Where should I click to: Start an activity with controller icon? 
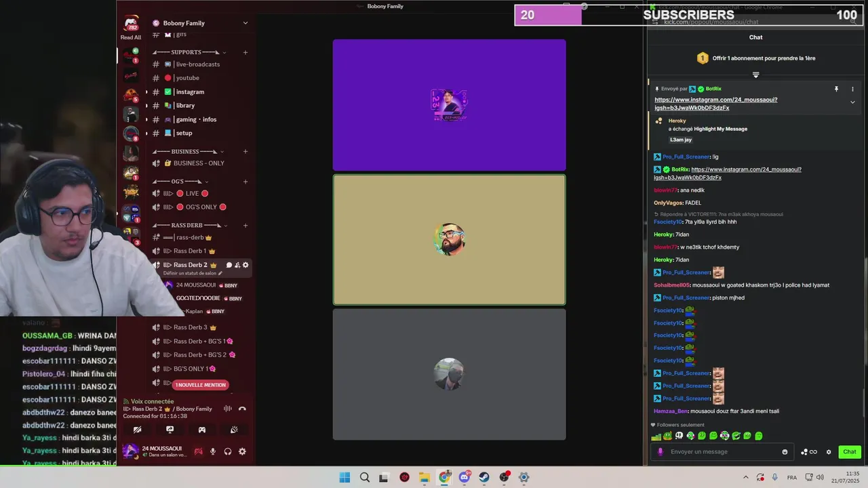pos(202,430)
